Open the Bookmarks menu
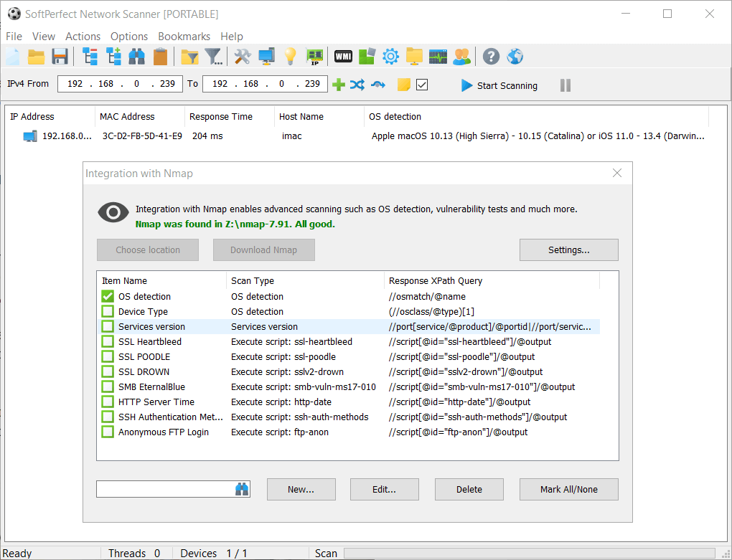The width and height of the screenshot is (732, 560). (184, 37)
